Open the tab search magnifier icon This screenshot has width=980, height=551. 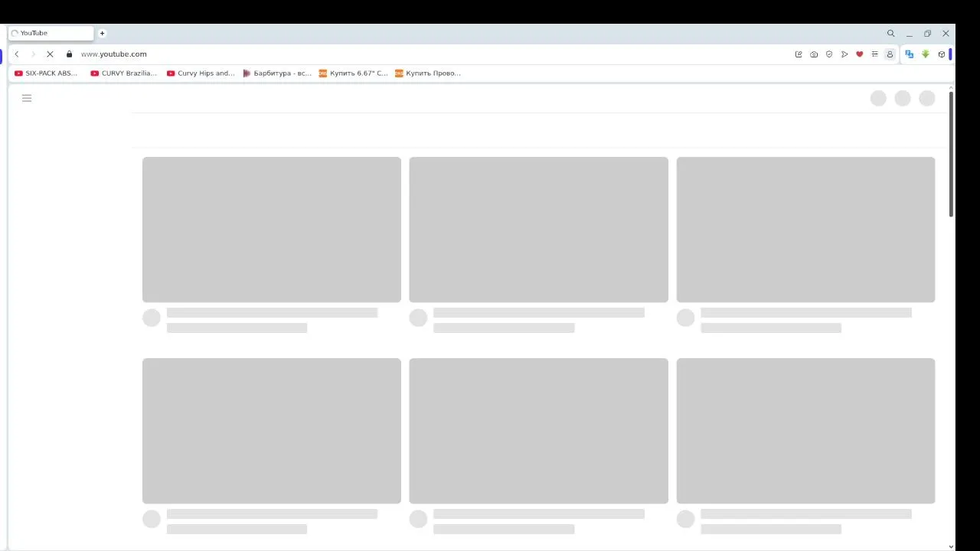(891, 34)
